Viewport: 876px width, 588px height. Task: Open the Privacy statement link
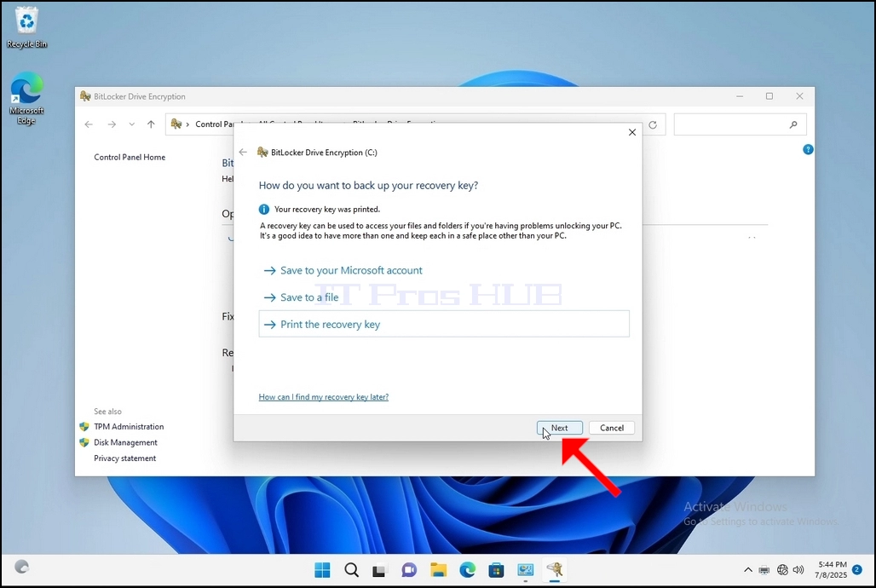click(x=124, y=458)
